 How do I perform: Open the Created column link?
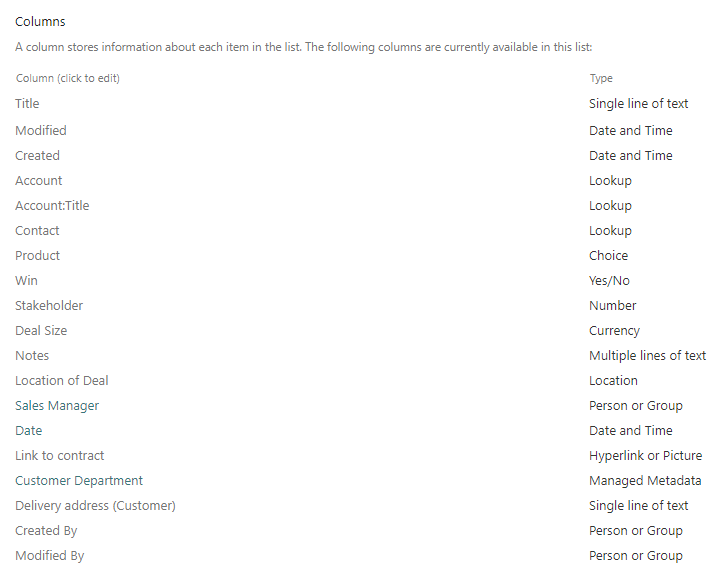[x=37, y=156]
